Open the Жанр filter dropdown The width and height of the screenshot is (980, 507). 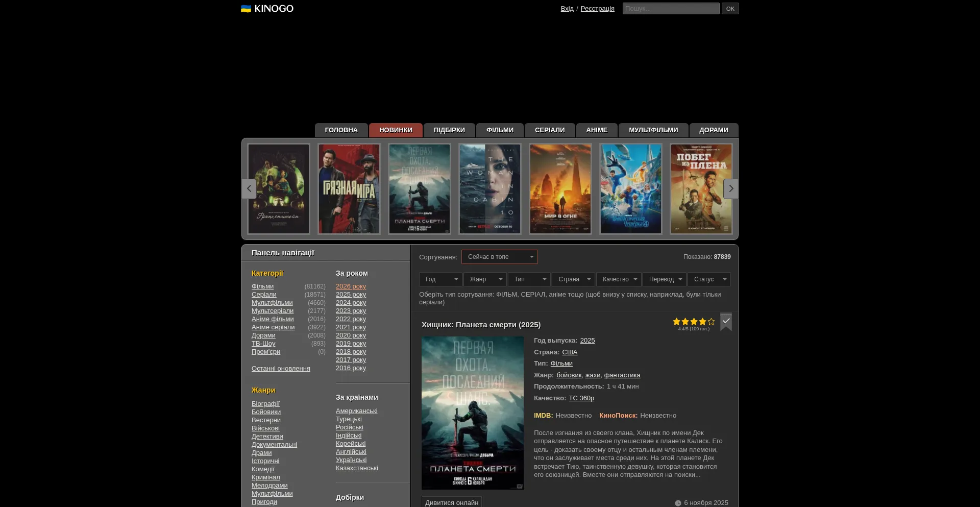tap(485, 279)
